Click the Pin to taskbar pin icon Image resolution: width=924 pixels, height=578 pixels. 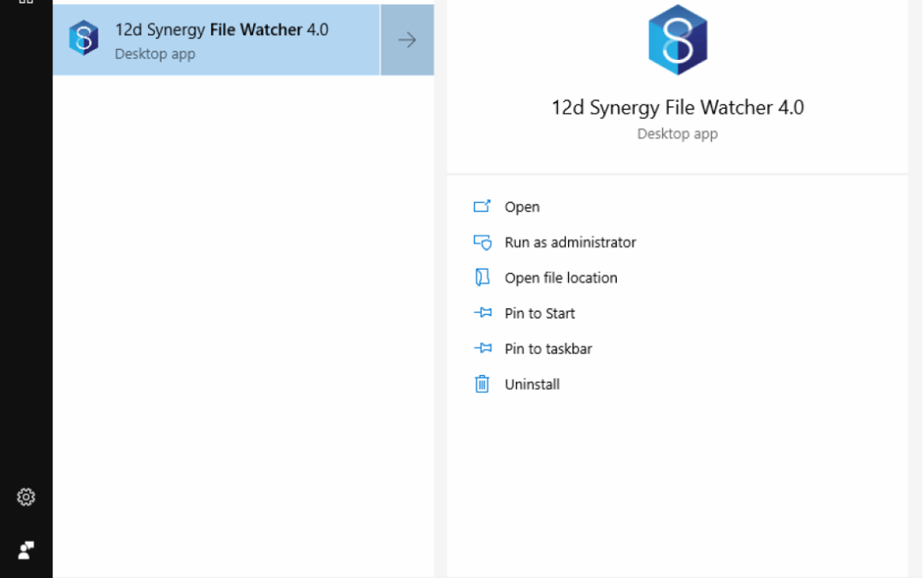coord(483,348)
